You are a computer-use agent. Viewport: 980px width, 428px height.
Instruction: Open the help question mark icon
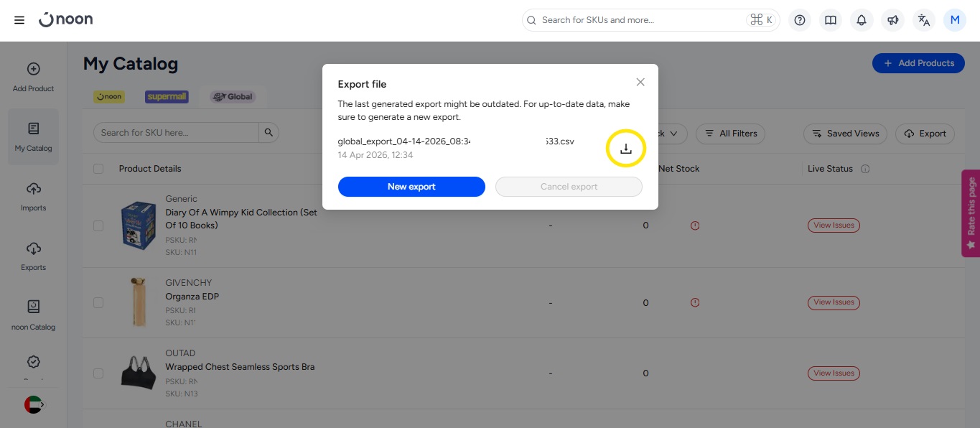800,20
